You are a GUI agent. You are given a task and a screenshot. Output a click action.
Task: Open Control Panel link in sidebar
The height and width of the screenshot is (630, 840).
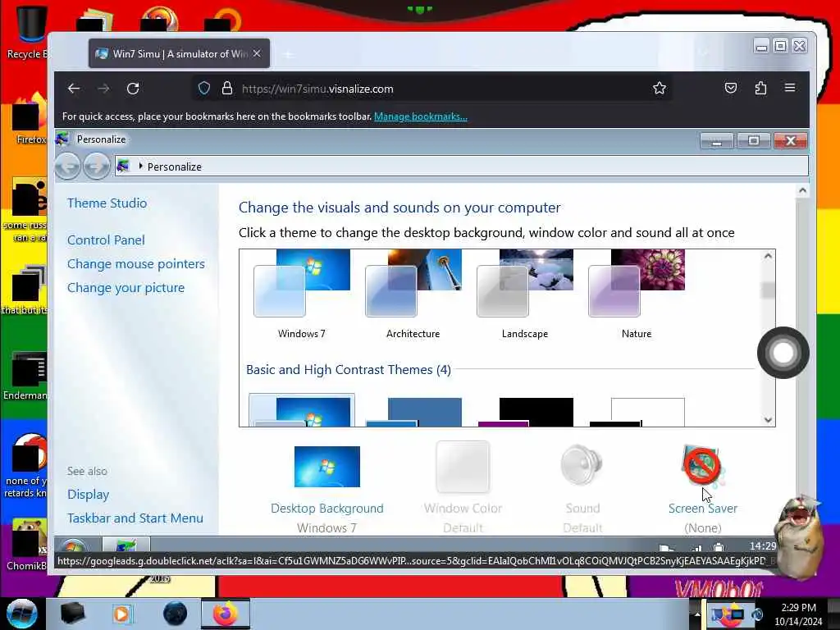pyautogui.click(x=106, y=240)
